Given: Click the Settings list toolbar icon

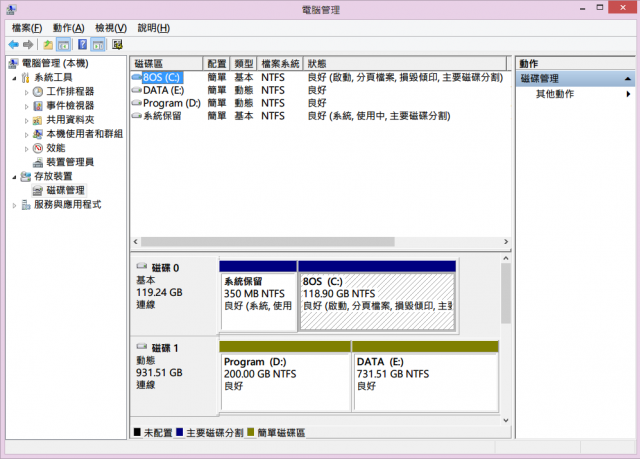Looking at the screenshot, I should coord(117,44).
